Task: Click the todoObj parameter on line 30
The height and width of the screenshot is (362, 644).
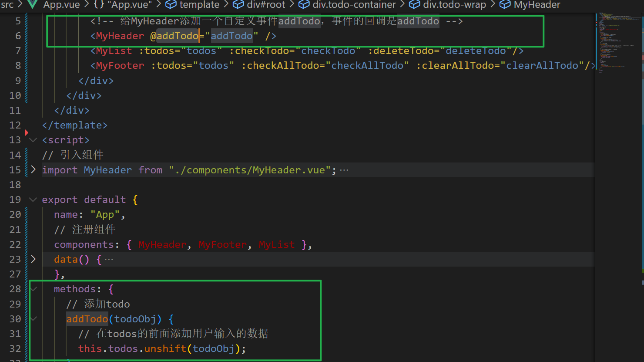Action: click(135, 319)
